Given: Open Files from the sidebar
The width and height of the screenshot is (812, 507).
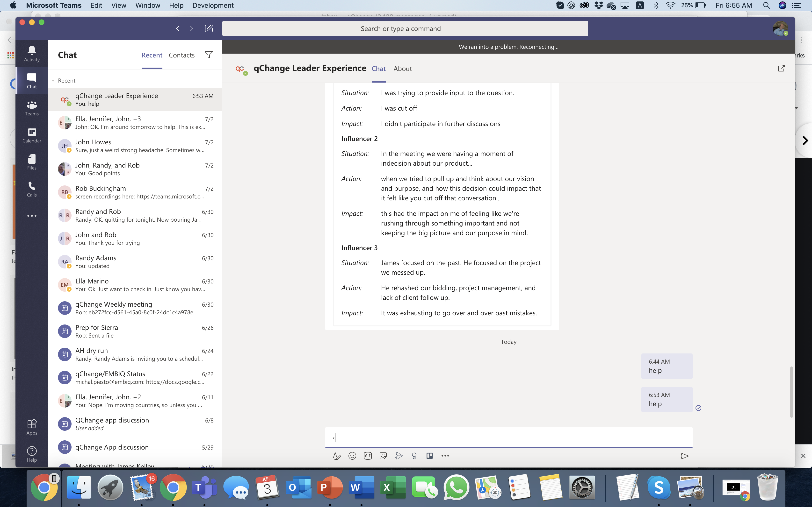Looking at the screenshot, I should (32, 162).
